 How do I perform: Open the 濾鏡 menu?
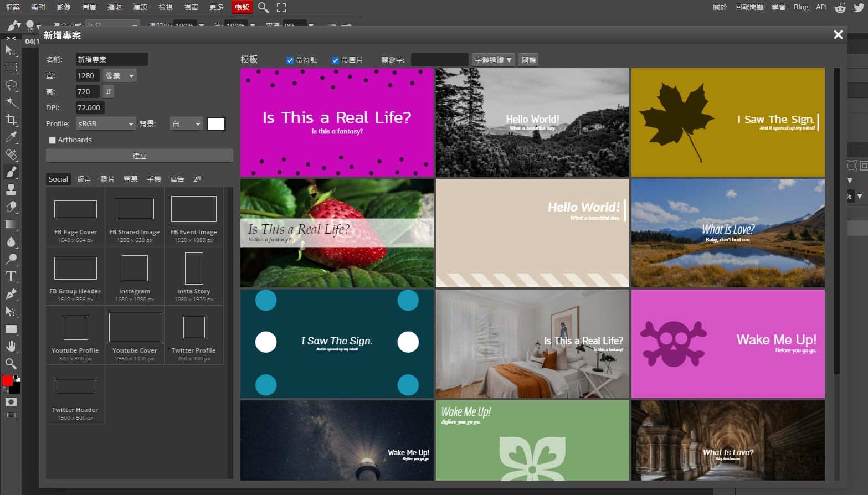(x=140, y=7)
